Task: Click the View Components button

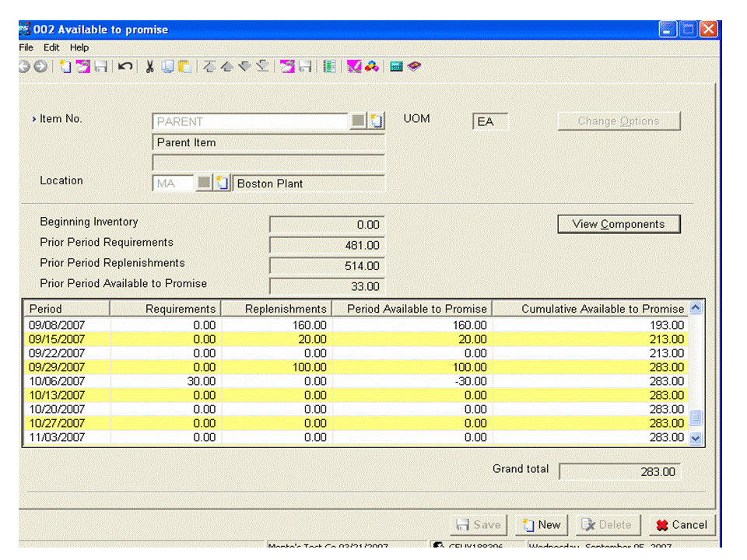Action: [619, 224]
